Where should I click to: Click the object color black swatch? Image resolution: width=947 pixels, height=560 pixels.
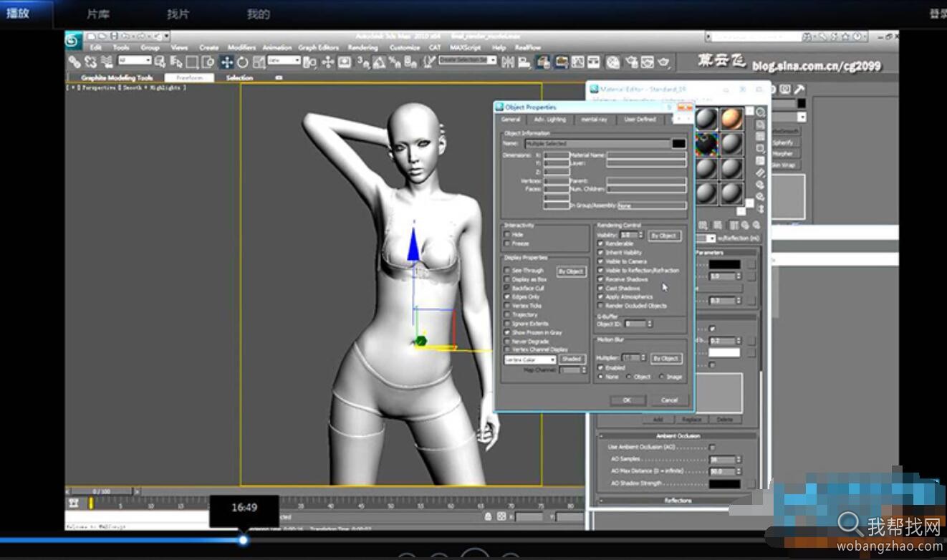(x=678, y=144)
